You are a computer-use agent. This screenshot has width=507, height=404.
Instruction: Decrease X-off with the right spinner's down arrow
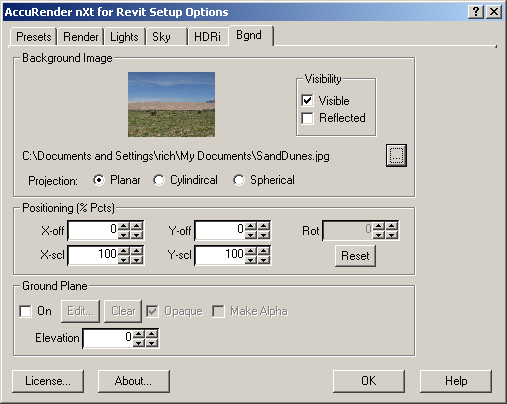(137, 235)
